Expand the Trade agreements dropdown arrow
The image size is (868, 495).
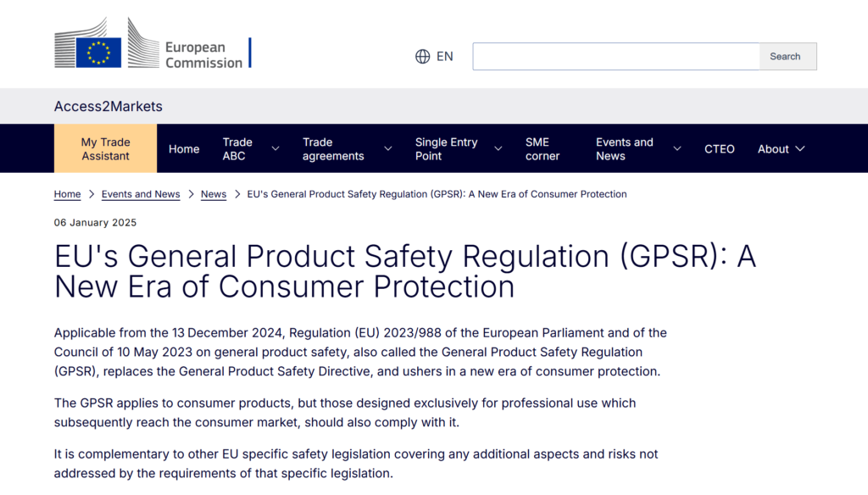click(388, 149)
